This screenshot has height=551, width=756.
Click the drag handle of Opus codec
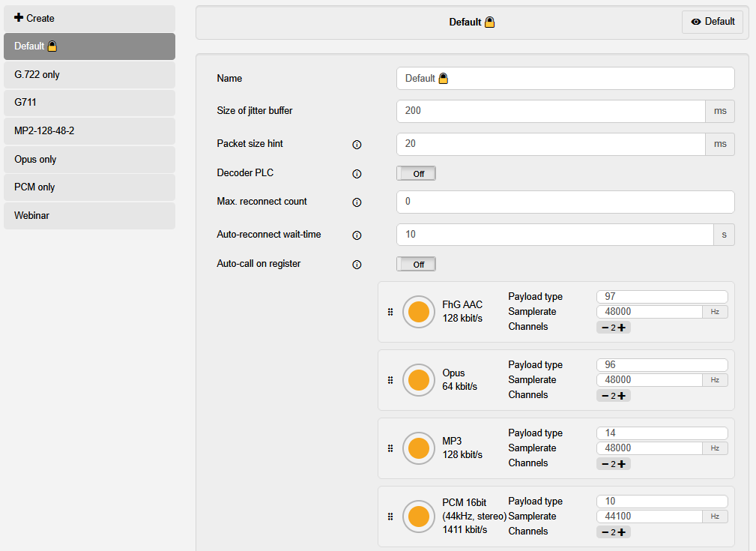click(x=390, y=380)
